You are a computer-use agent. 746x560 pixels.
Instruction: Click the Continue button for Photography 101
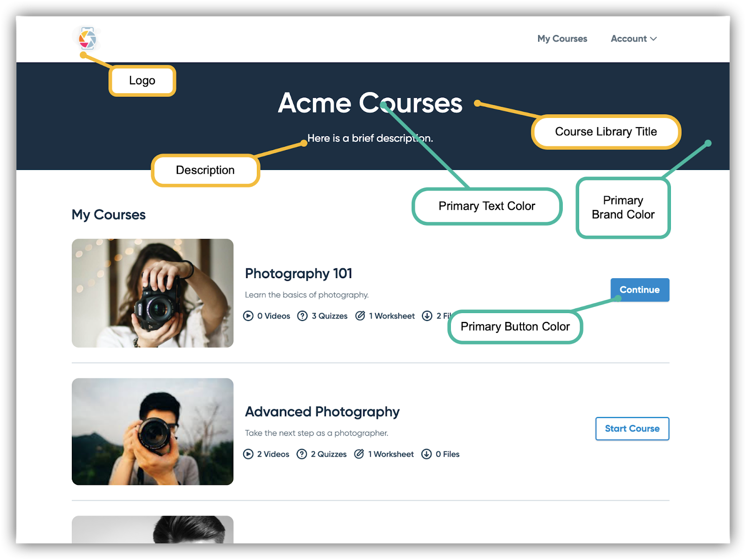tap(640, 289)
